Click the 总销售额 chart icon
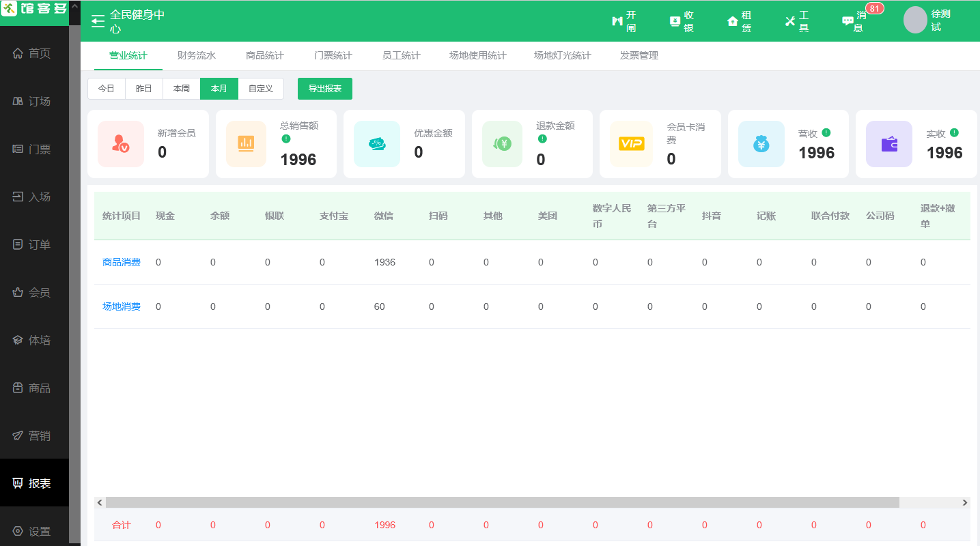 [x=246, y=144]
